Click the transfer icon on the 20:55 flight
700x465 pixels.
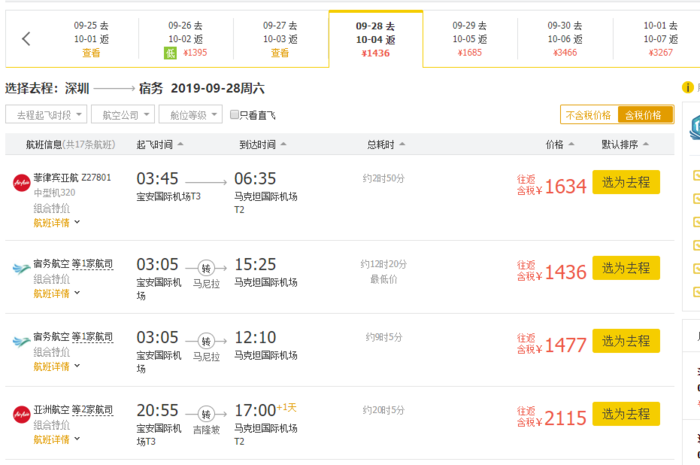pos(206,413)
